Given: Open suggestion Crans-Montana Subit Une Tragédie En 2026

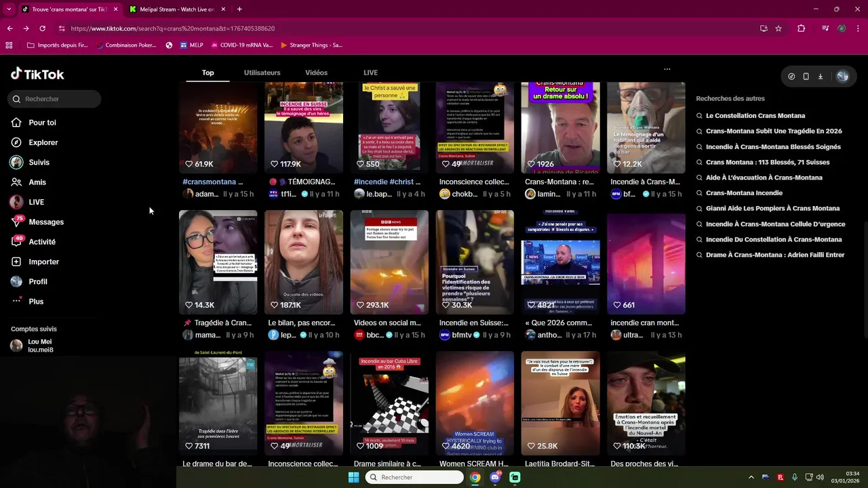Looking at the screenshot, I should click(x=774, y=131).
